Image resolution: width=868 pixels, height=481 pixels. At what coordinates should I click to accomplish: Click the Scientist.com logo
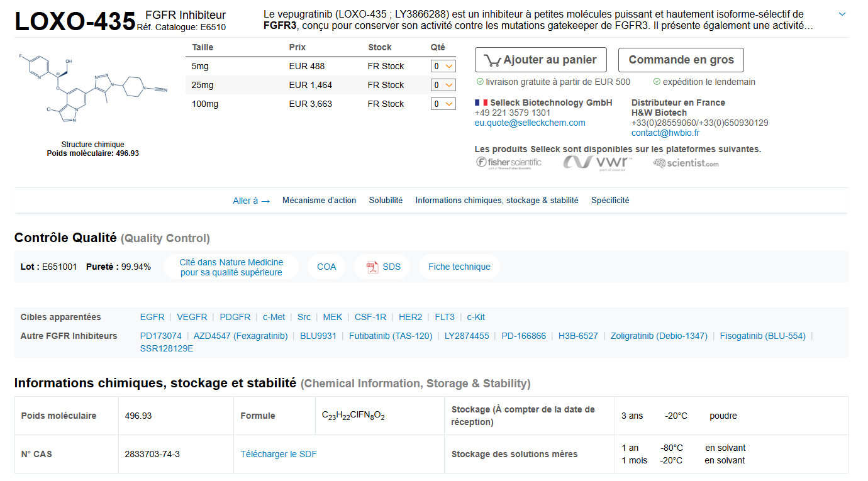[x=686, y=163]
